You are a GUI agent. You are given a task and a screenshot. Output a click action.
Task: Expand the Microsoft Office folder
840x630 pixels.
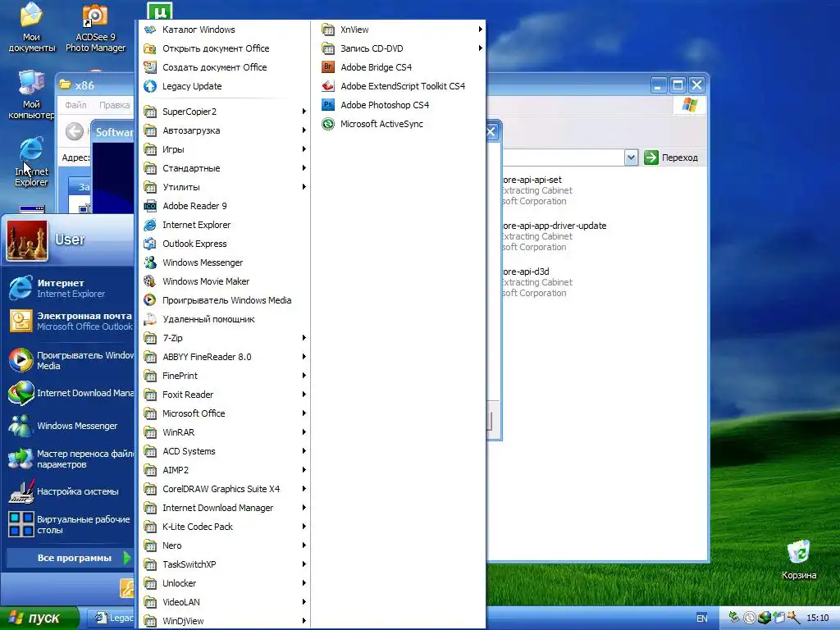point(225,413)
